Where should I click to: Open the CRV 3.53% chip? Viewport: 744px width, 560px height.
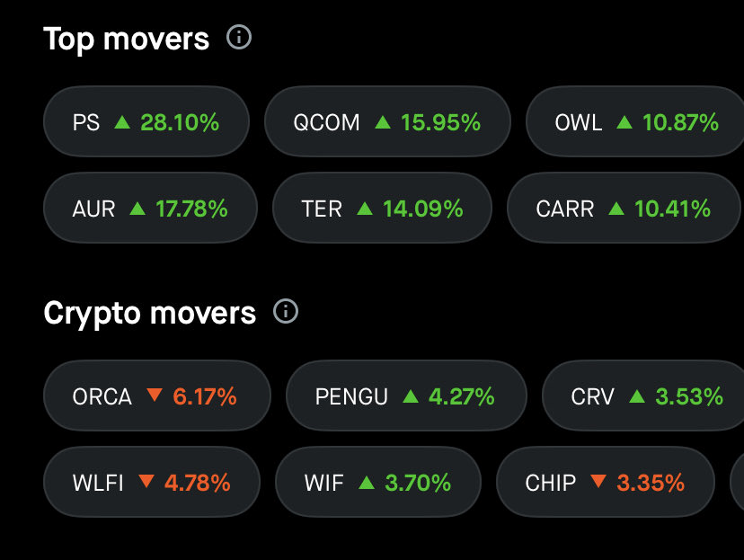tap(643, 396)
